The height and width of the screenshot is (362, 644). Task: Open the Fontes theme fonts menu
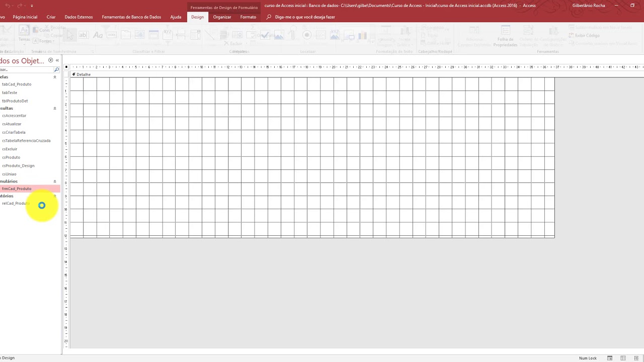(43, 41)
